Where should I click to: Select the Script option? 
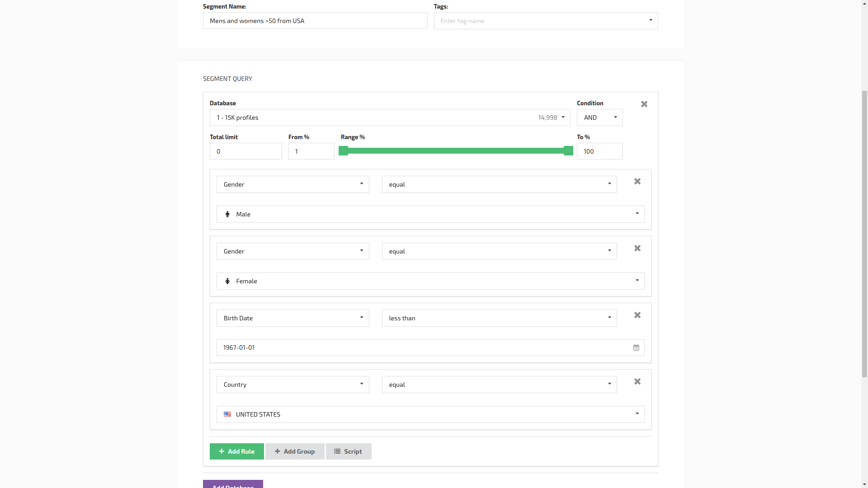[x=348, y=451]
